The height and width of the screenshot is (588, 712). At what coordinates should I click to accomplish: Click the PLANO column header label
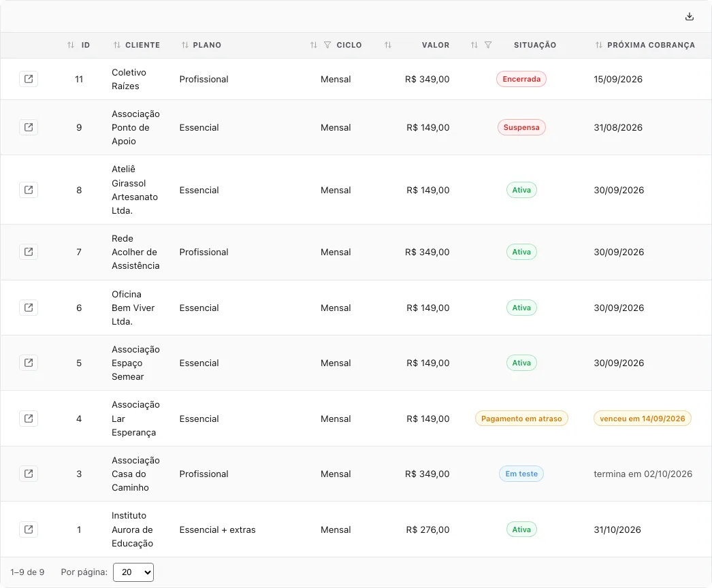click(207, 45)
